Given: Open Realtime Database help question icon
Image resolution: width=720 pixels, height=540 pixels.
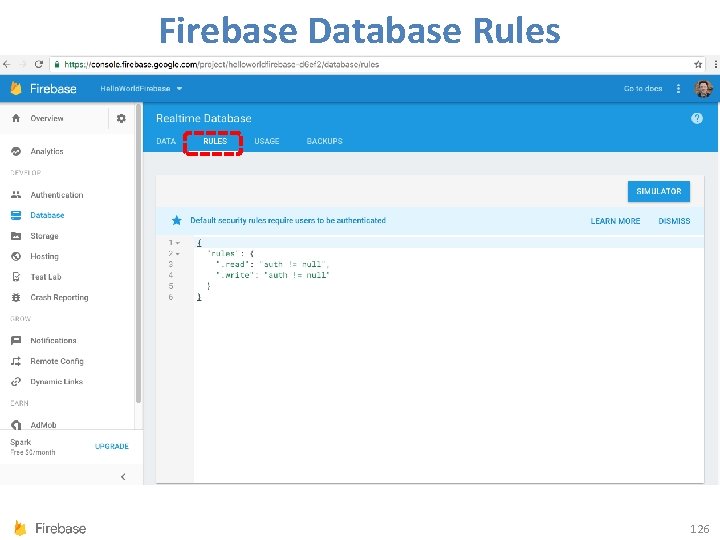Looking at the screenshot, I should coord(697,118).
